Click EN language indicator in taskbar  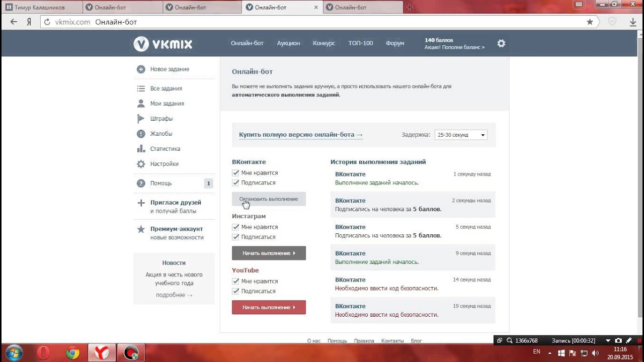click(536, 351)
